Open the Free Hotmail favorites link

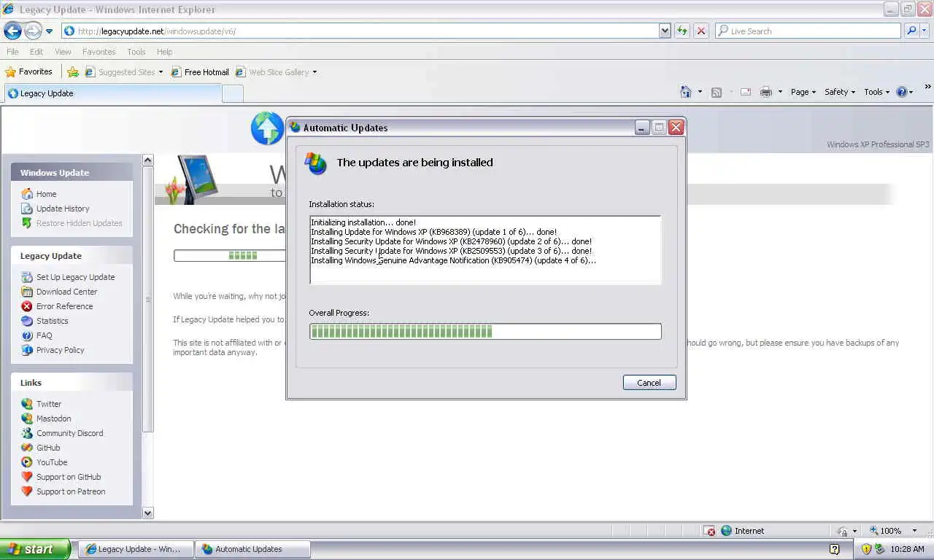tap(200, 71)
